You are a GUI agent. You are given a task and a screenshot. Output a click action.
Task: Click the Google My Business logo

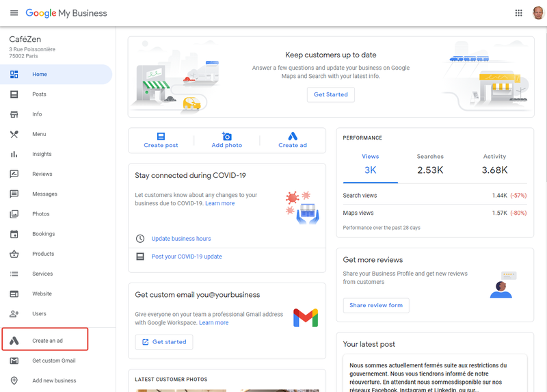(66, 13)
